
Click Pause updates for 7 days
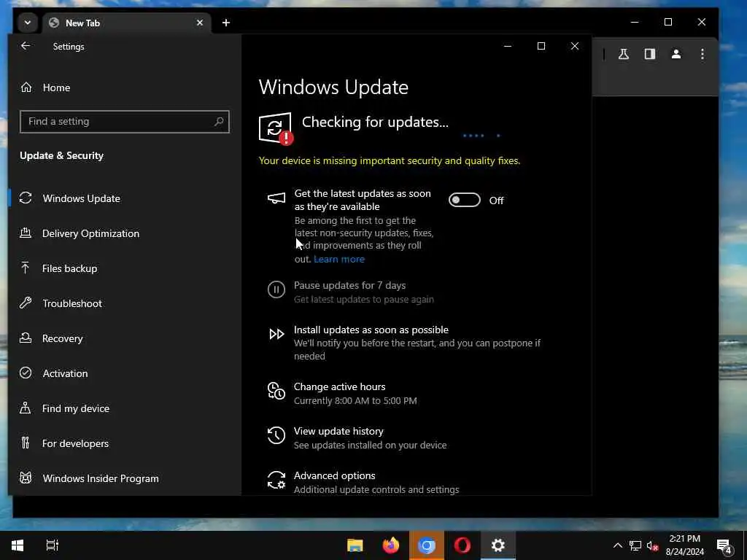[349, 286]
